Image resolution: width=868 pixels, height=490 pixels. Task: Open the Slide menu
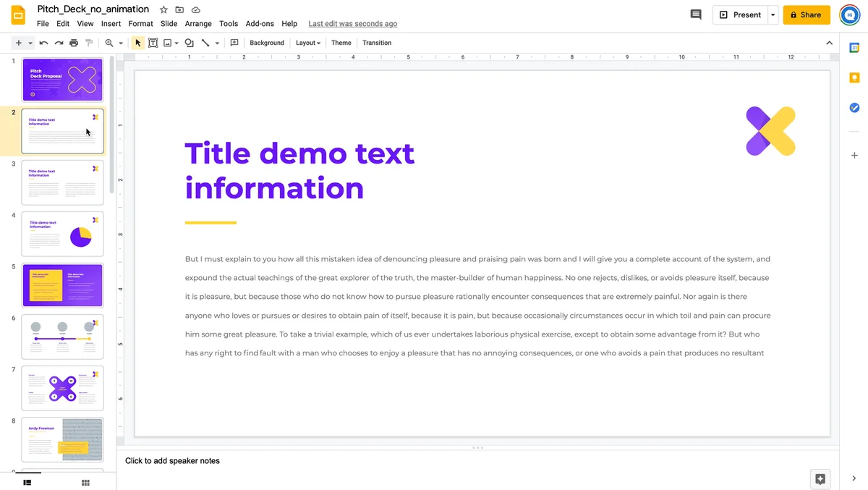(x=169, y=24)
